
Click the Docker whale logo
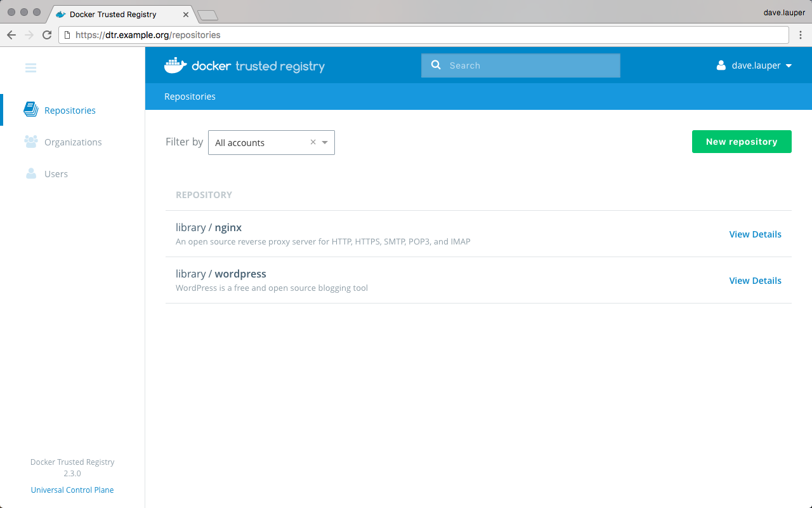pos(176,65)
